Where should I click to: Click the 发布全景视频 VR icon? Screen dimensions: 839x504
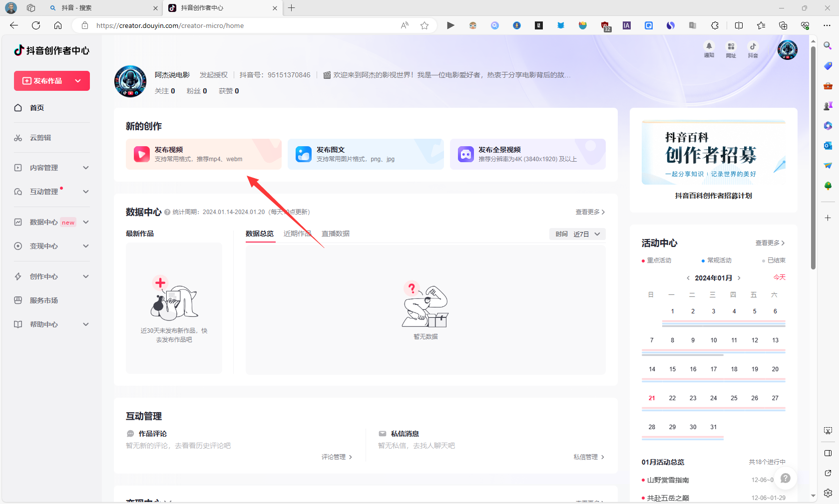pos(465,154)
